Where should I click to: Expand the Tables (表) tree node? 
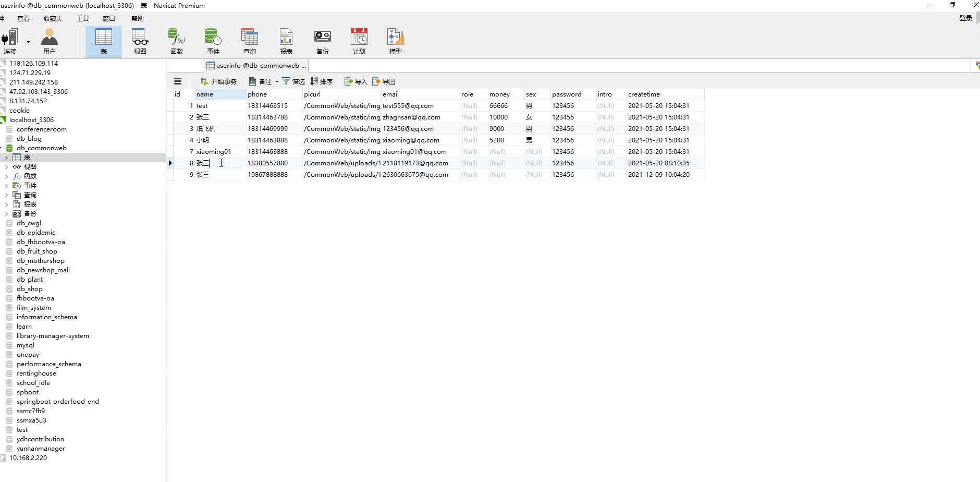click(x=6, y=158)
